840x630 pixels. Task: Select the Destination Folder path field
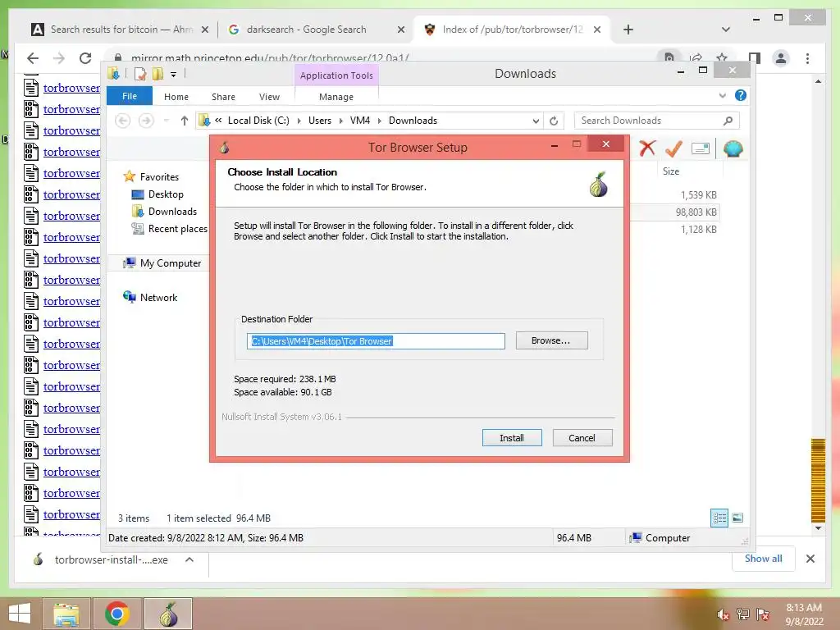[x=376, y=341]
